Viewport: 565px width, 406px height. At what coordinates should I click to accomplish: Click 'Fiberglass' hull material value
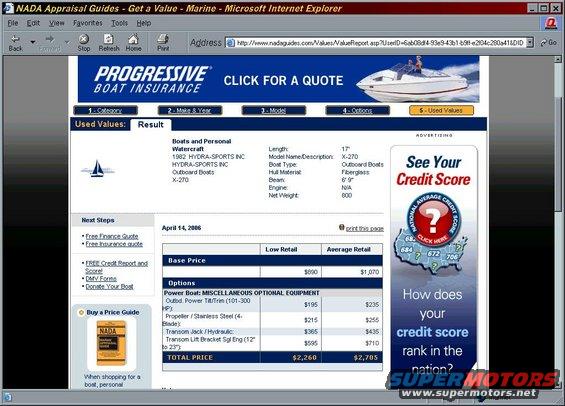coord(355,172)
